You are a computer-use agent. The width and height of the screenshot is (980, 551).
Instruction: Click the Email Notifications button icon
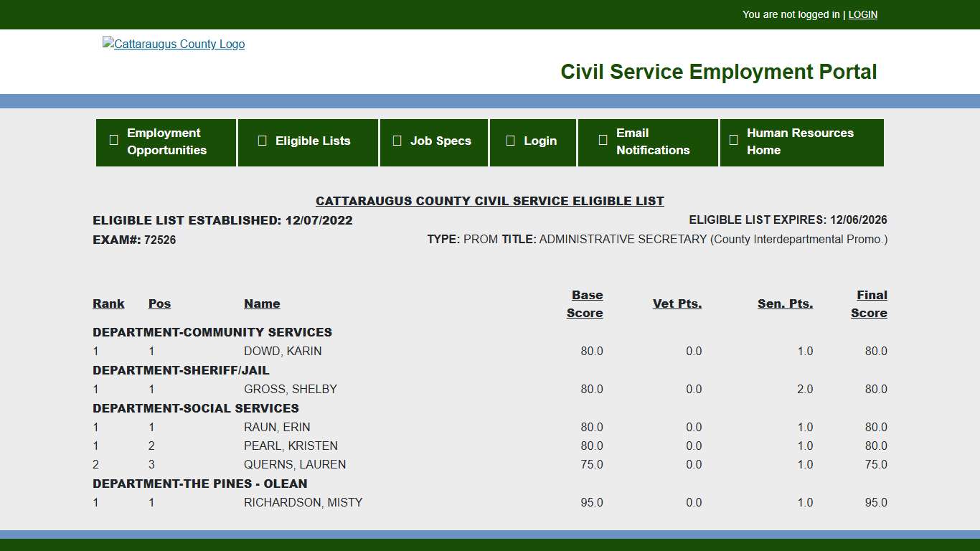[x=603, y=140]
